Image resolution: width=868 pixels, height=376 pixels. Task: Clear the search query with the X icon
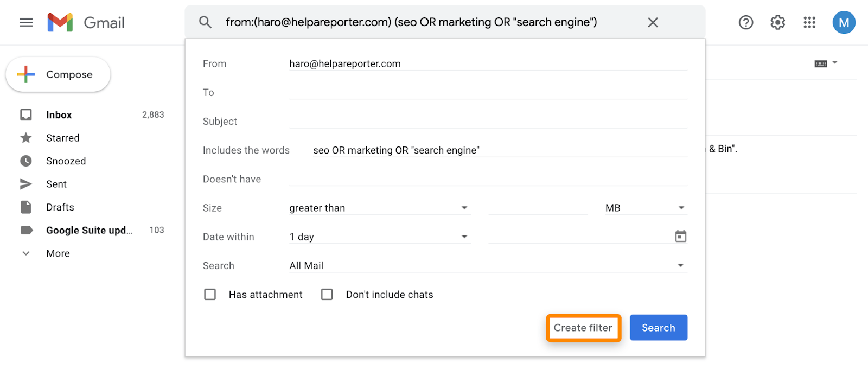653,22
